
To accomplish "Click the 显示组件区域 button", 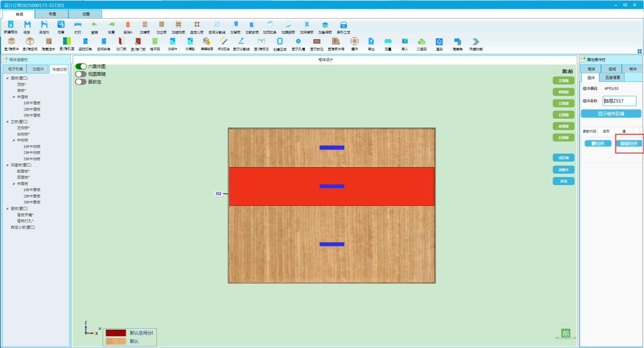I will coord(611,114).
